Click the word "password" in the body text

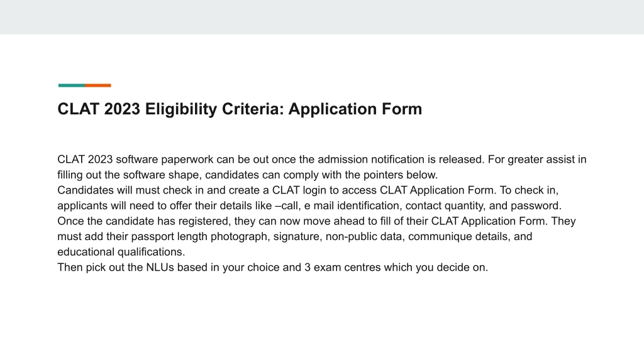(x=535, y=206)
